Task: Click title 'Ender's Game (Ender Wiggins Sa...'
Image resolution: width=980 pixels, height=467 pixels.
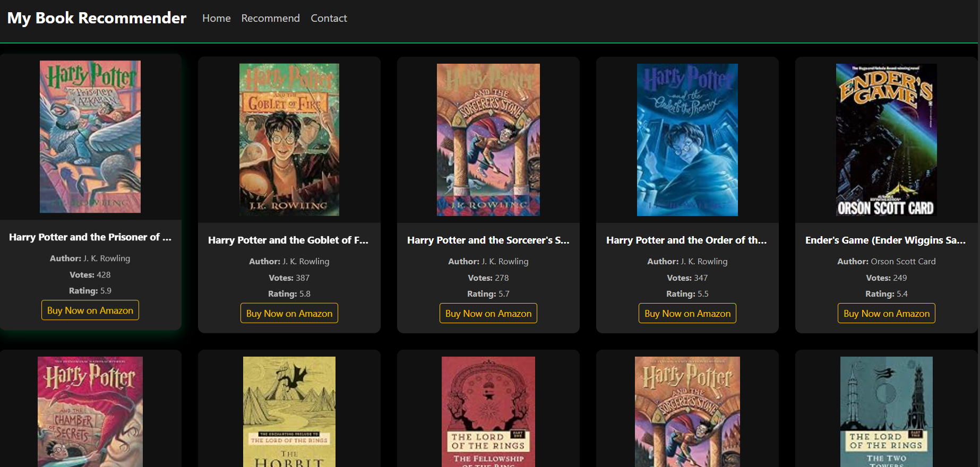Action: point(886,240)
